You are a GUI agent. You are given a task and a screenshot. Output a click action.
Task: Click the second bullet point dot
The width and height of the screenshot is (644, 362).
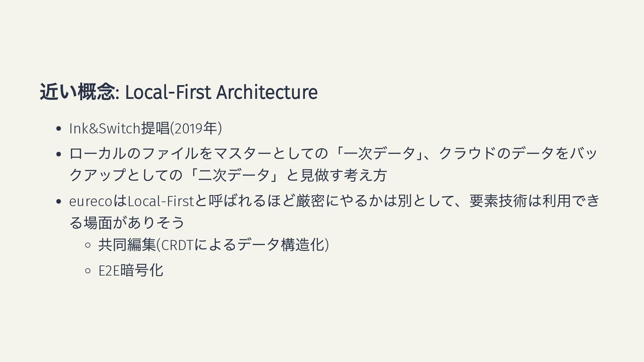[x=59, y=154]
